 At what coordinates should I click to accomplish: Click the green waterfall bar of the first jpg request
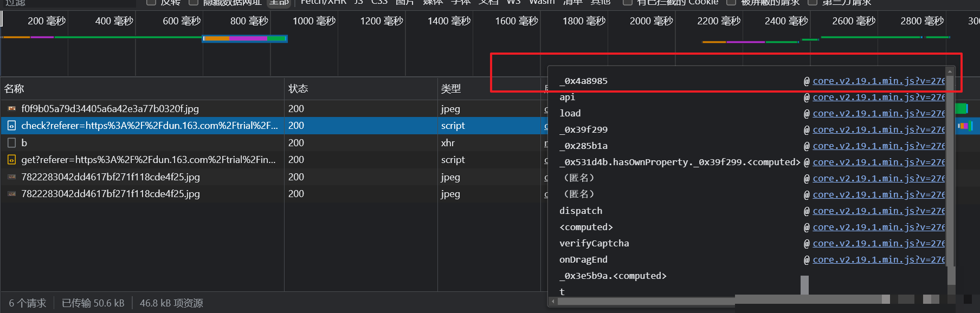(961, 109)
